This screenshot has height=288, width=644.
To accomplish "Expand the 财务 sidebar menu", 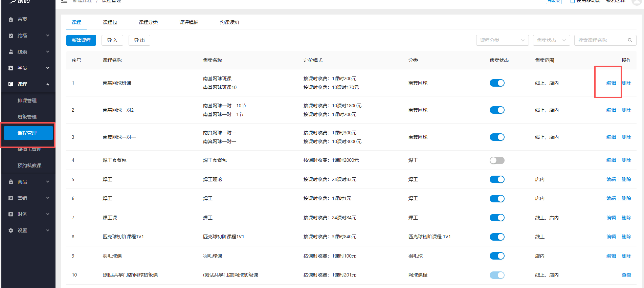I will tap(48, 214).
